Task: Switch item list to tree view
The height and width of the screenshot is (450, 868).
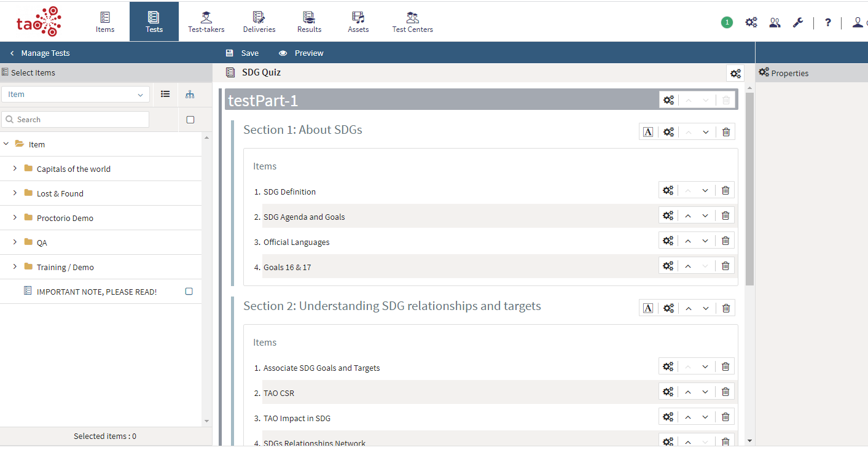Action: point(190,95)
